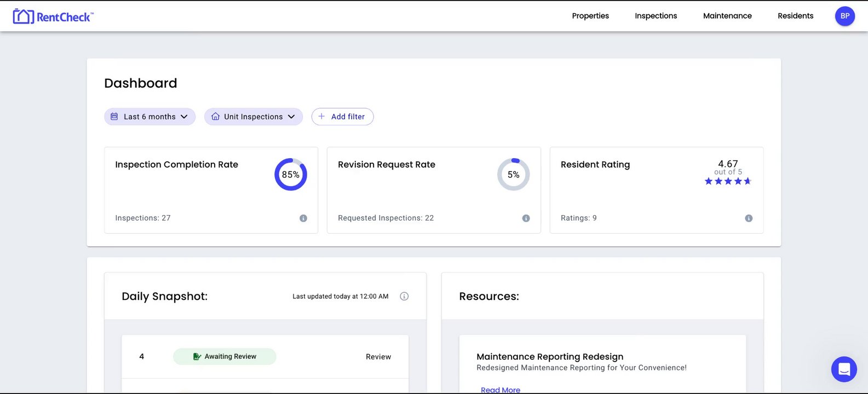
Task: Expand the Last 6 months date filter
Action: pos(150,117)
